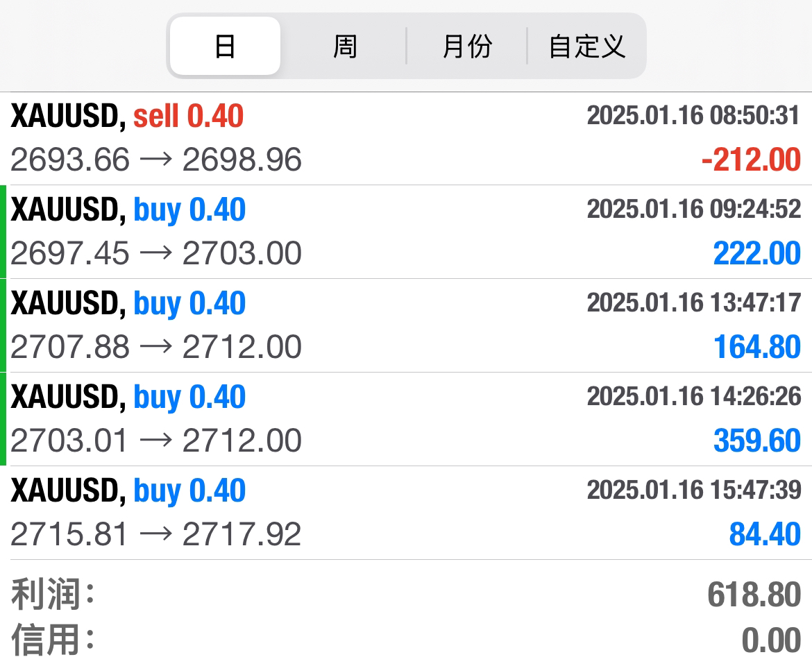Screen dimensions: 812x657
Task: Tap the total profit figure 618.80
Action: pyautogui.click(x=754, y=595)
